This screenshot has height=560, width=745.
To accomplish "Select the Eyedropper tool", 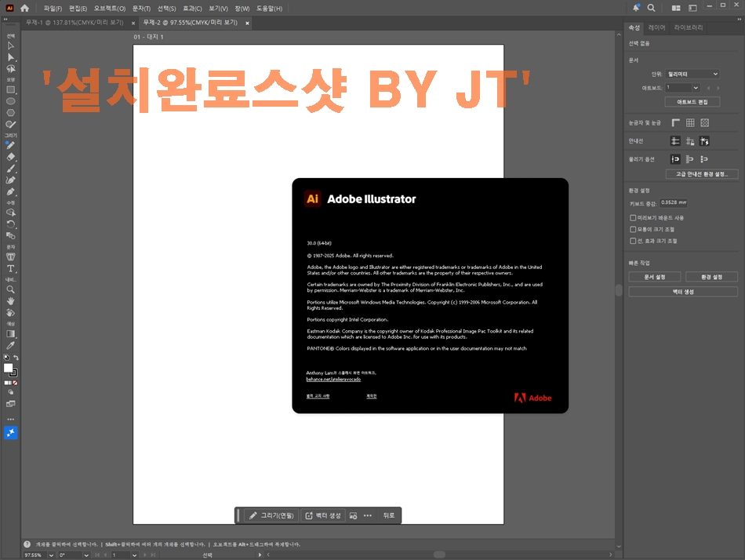I will coord(11,345).
